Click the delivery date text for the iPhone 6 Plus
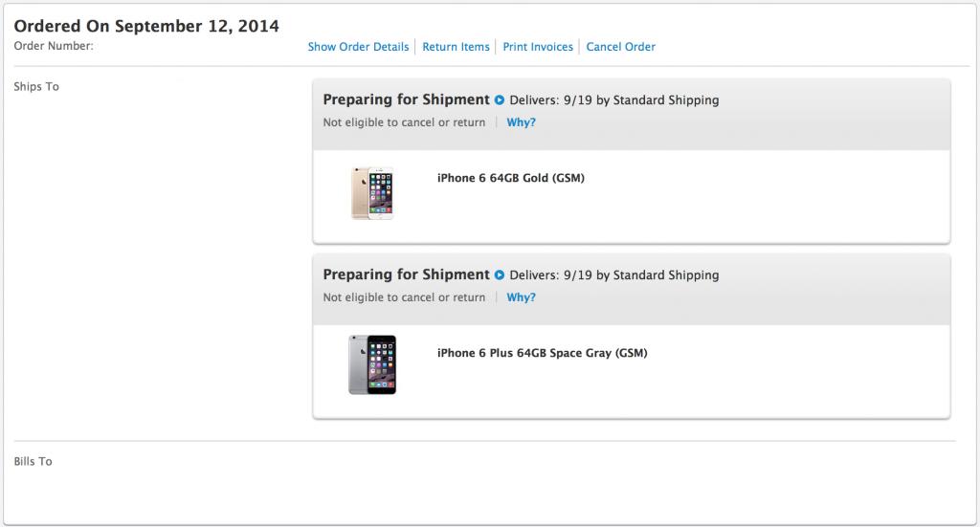 613,275
